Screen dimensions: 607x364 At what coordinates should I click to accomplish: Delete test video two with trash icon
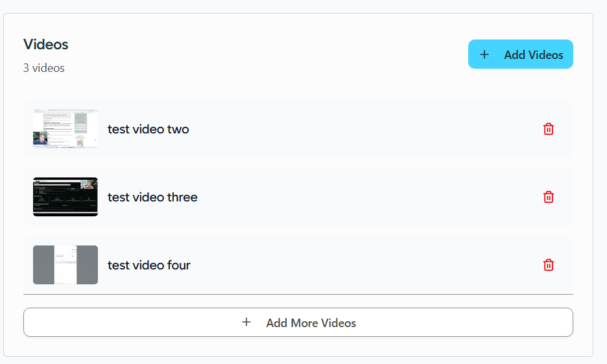tap(549, 129)
